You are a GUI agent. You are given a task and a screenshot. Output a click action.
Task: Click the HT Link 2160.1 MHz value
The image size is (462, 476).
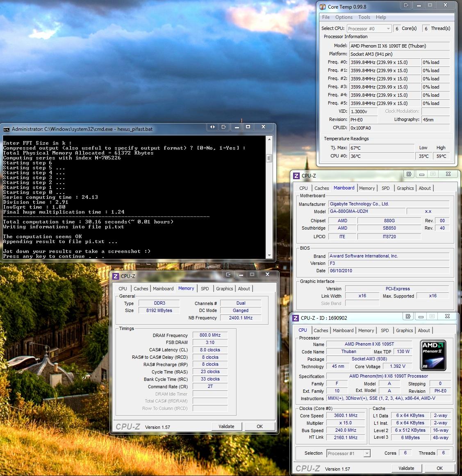[346, 437]
